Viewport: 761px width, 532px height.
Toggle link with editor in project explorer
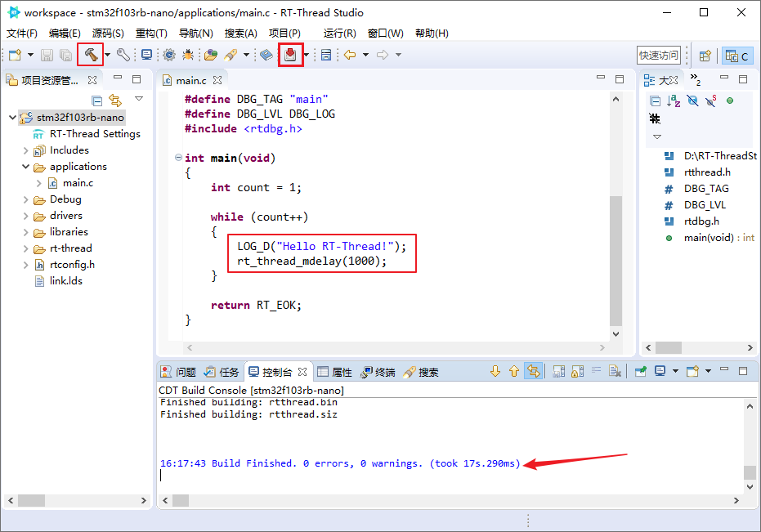(115, 101)
